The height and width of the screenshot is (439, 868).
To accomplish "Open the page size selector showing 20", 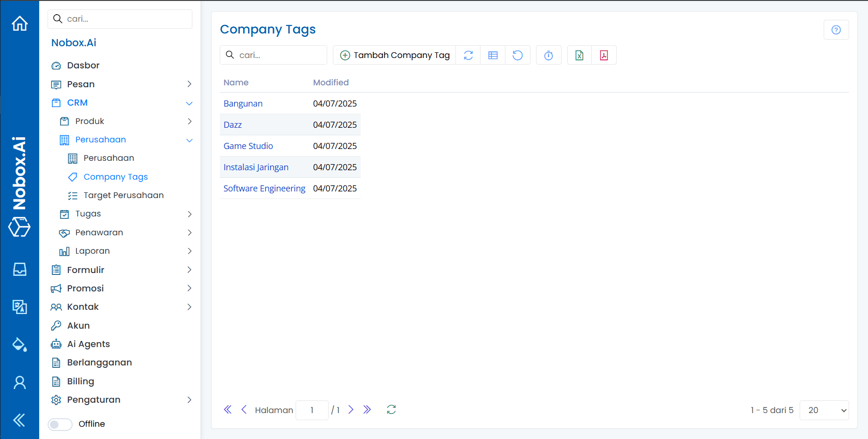I will (824, 410).
